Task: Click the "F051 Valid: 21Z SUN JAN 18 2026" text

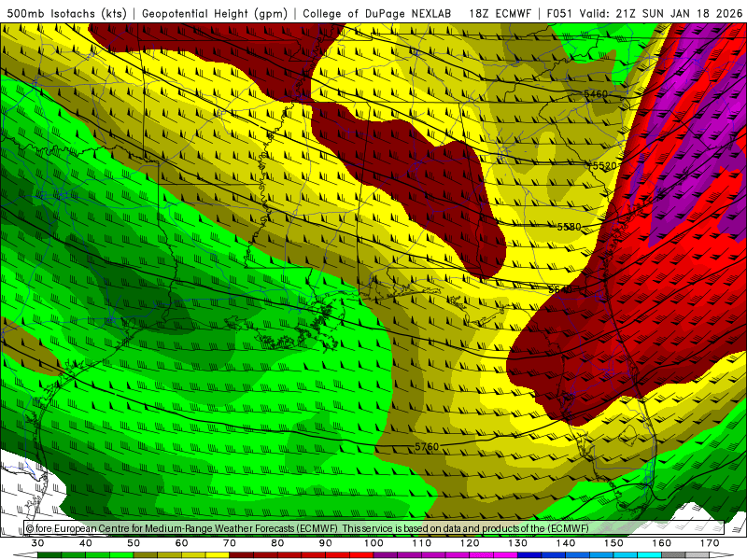Action: [644, 13]
